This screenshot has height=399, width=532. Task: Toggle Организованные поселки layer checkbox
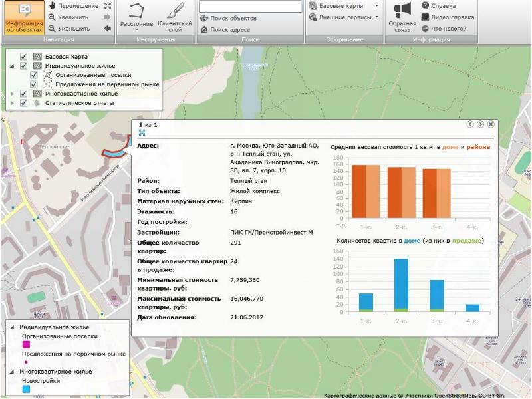point(34,75)
